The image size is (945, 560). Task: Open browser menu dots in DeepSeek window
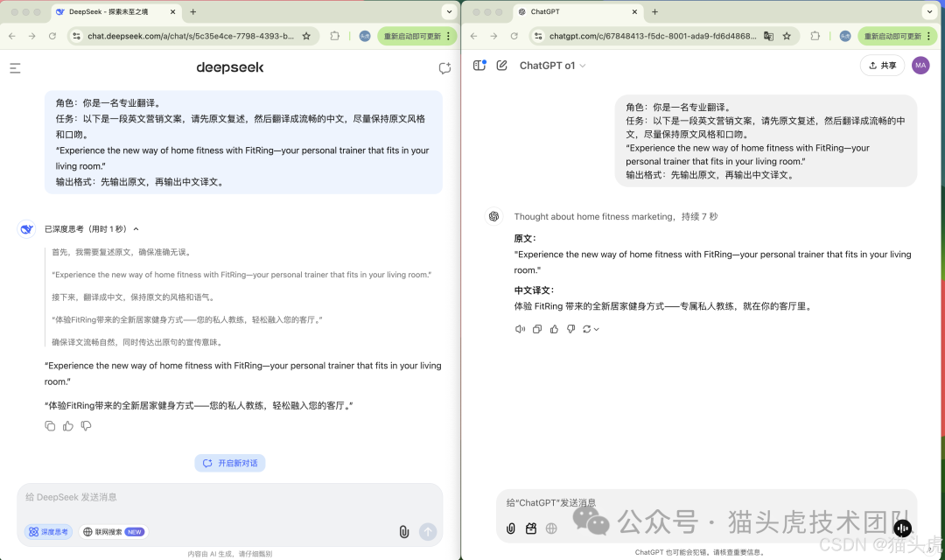448,36
